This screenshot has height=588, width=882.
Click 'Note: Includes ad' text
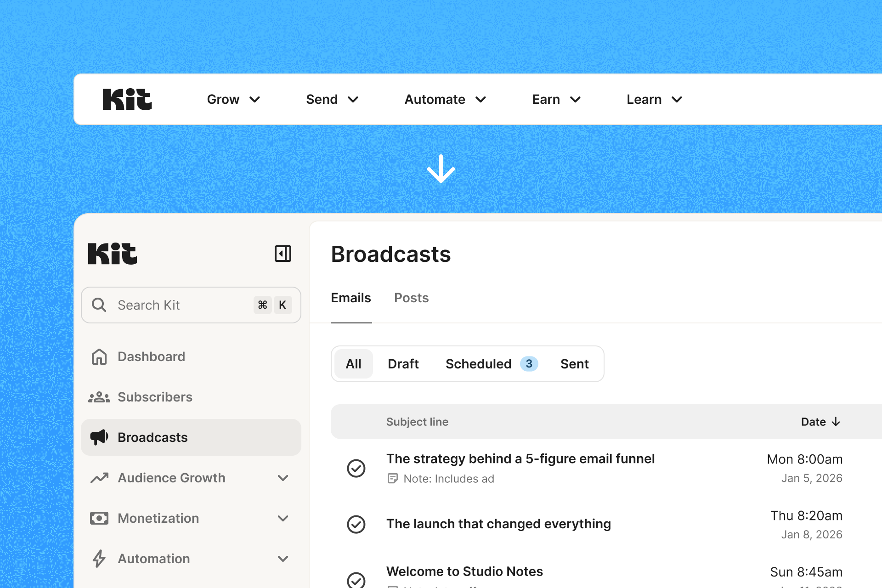pyautogui.click(x=449, y=479)
